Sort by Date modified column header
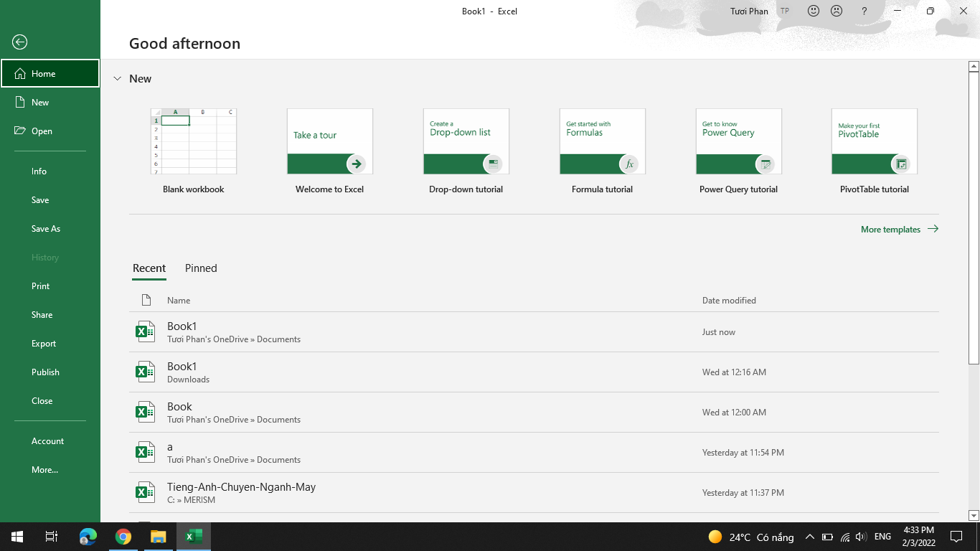Screen dimensions: 980x551 (729, 300)
